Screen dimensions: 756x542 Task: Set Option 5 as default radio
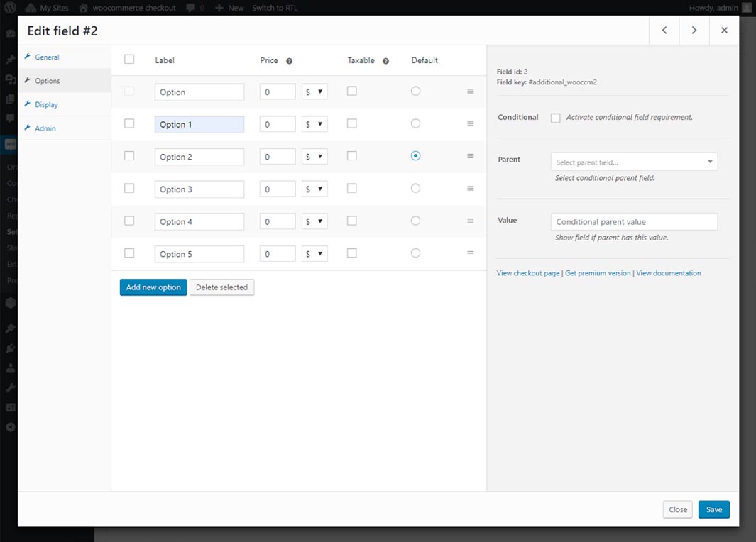(x=415, y=253)
